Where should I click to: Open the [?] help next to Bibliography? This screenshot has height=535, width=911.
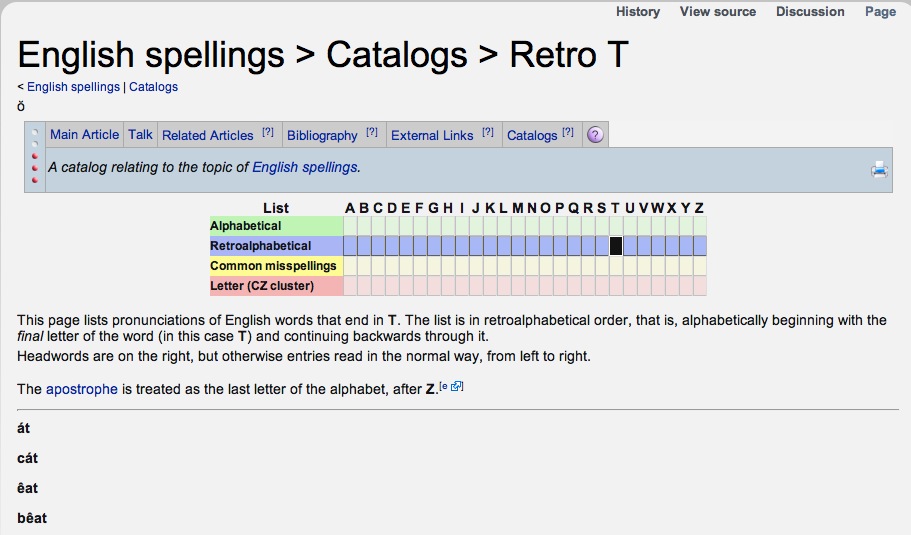pyautogui.click(x=372, y=132)
